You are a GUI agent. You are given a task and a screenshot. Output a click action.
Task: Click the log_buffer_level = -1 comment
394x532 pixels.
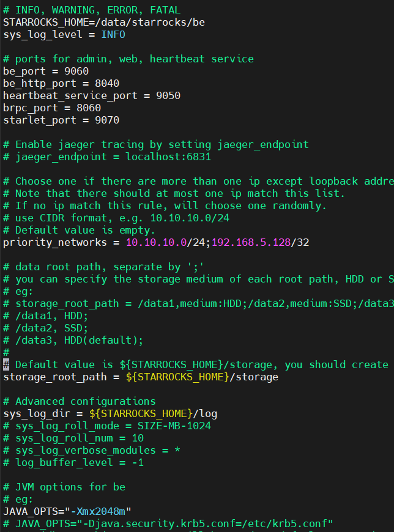coord(73,462)
